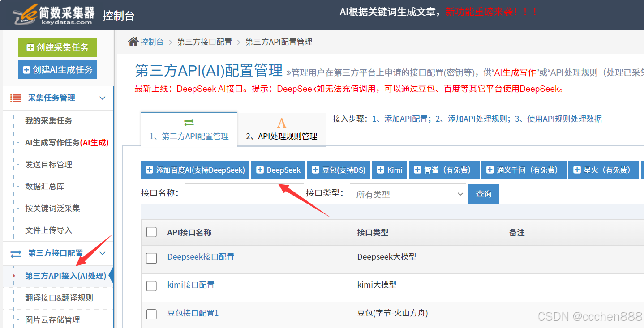Open 图片云存储管理 in sidebar
Image resolution: width=644 pixels, height=328 pixels.
pos(52,320)
